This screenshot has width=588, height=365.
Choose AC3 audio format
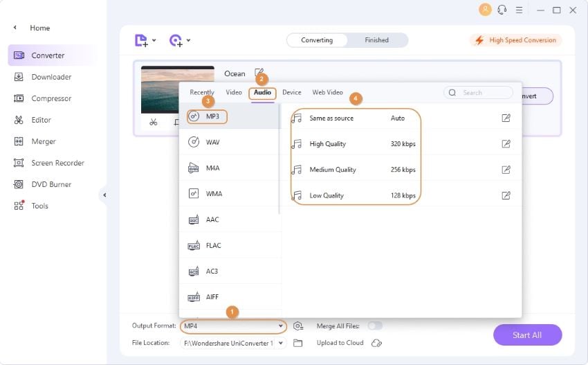[230, 271]
